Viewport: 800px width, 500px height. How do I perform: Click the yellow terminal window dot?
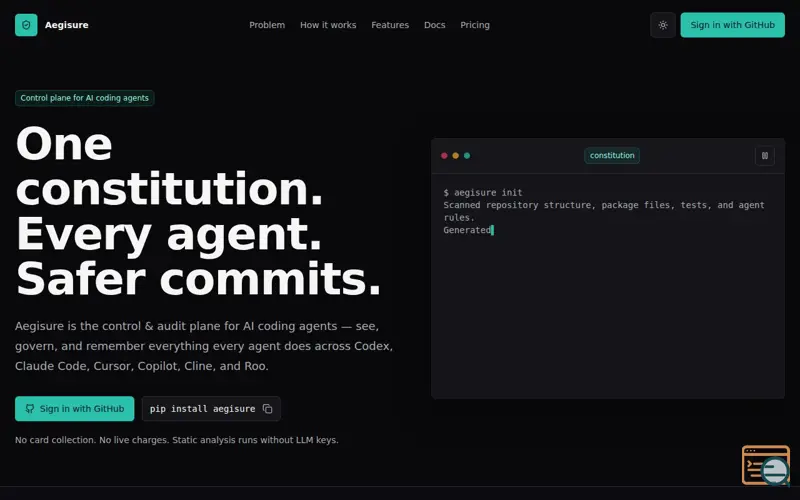[x=456, y=156]
